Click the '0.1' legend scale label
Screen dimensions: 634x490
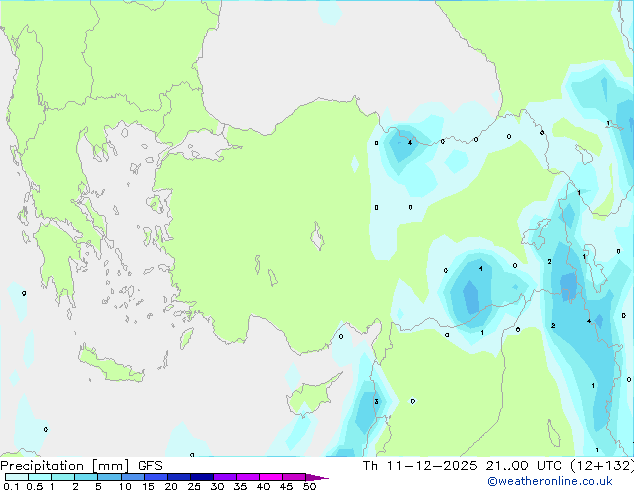click(11, 486)
